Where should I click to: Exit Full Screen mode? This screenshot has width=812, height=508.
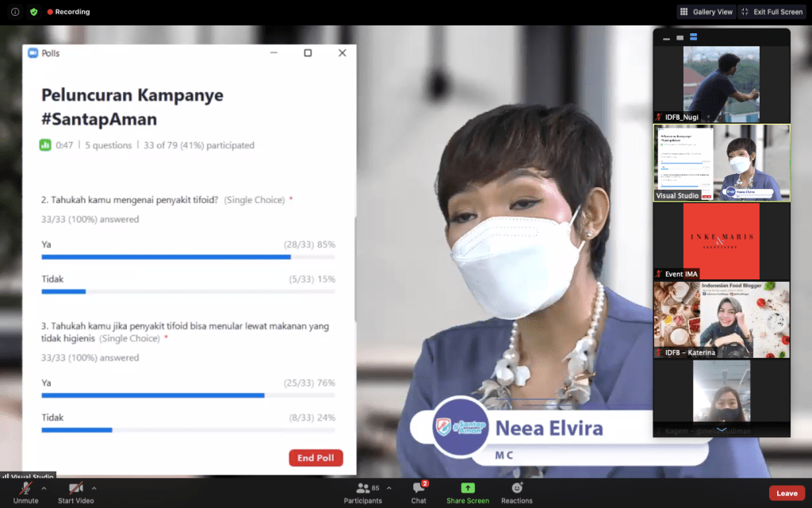771,12
